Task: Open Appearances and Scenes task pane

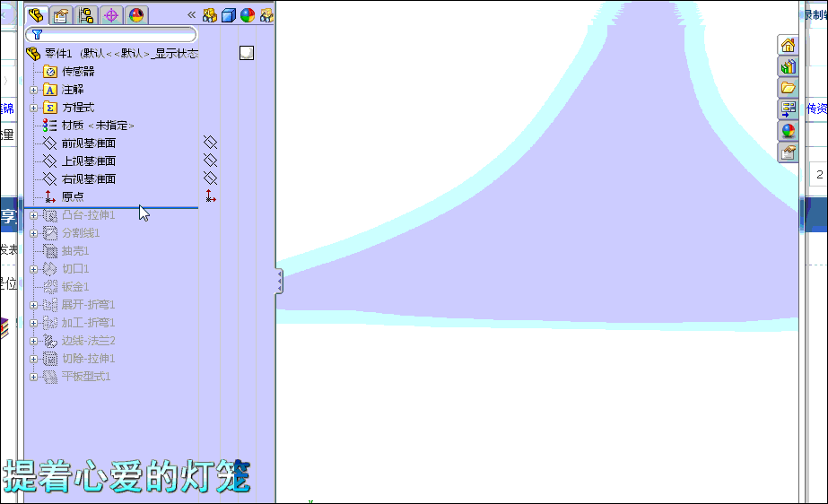Action: [x=788, y=131]
